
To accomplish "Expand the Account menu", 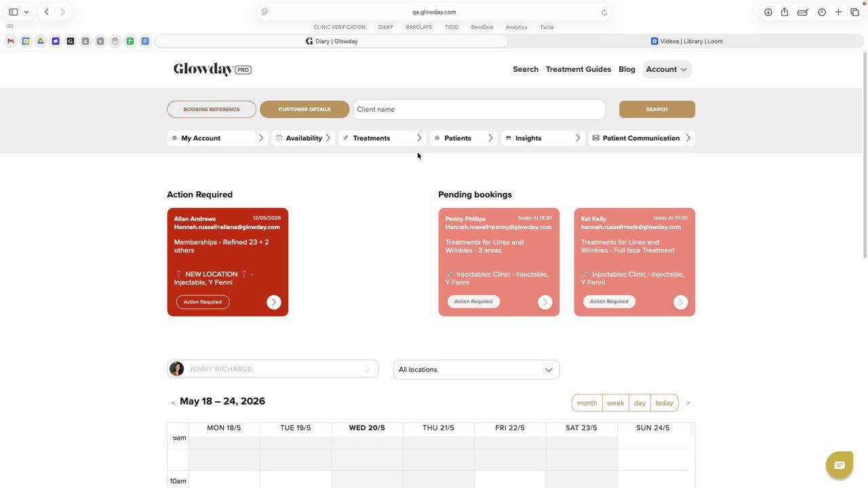I will click(x=667, y=69).
